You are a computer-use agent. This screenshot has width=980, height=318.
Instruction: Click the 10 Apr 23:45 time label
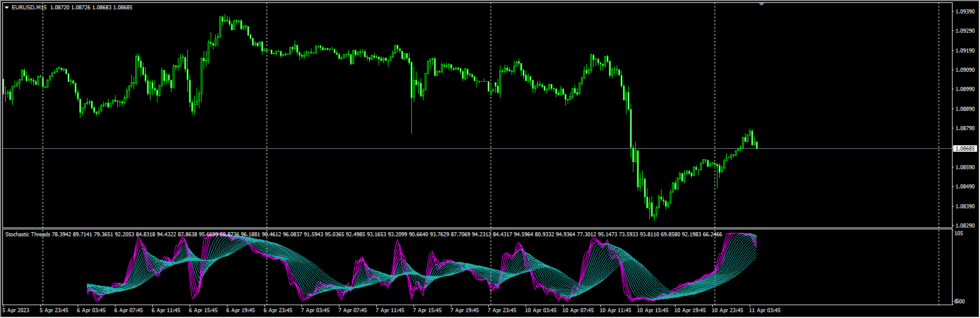click(x=727, y=310)
